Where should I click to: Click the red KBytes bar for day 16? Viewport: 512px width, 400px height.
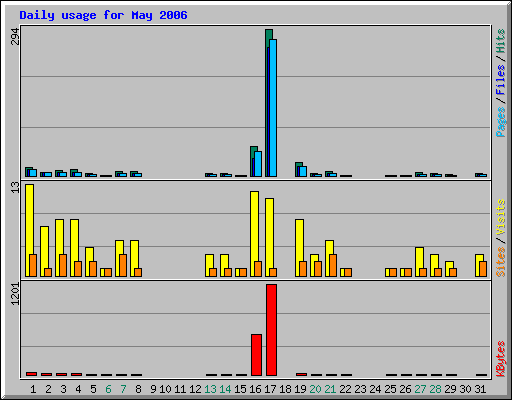pyautogui.click(x=256, y=355)
